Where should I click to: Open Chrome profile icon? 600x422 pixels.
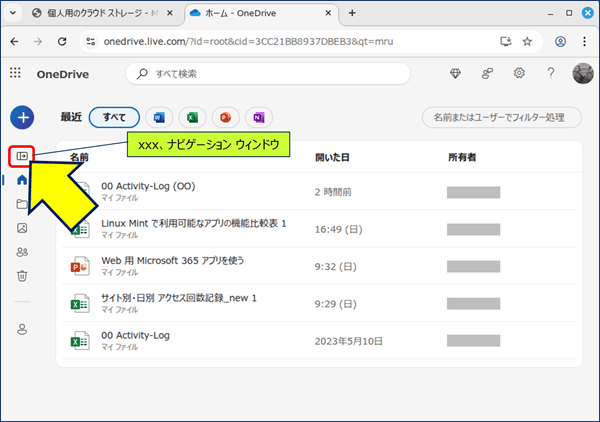561,41
